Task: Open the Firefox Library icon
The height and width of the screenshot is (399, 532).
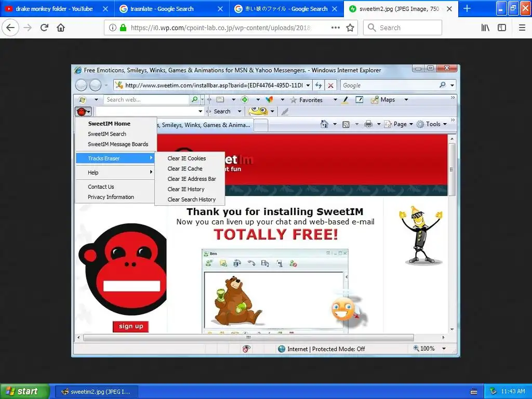Action: point(486,28)
